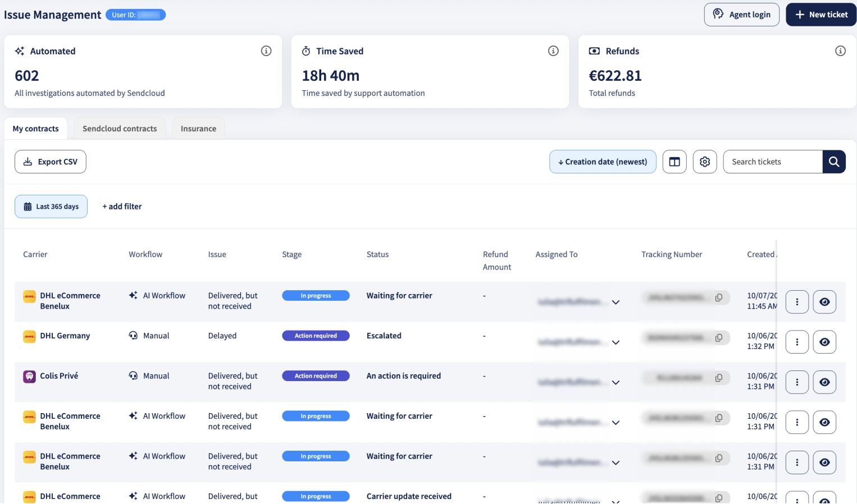Open table settings via the gear icon
Screen dimensions: 857x504
[x=705, y=162]
